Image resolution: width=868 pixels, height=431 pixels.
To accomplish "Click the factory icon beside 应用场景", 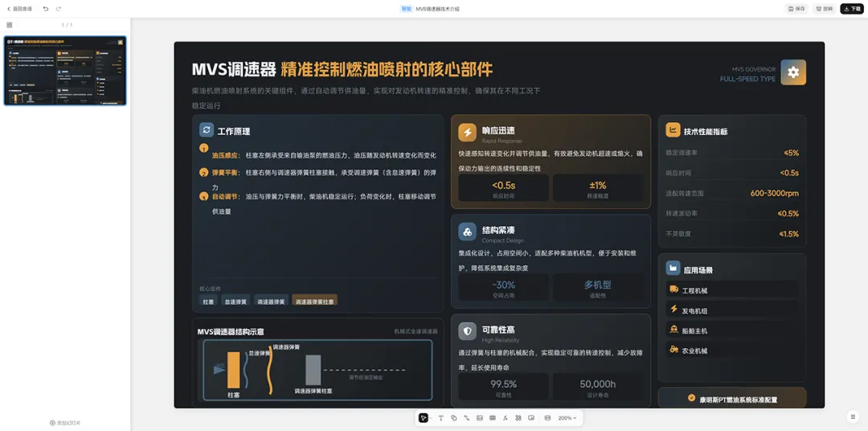I will (x=673, y=269).
